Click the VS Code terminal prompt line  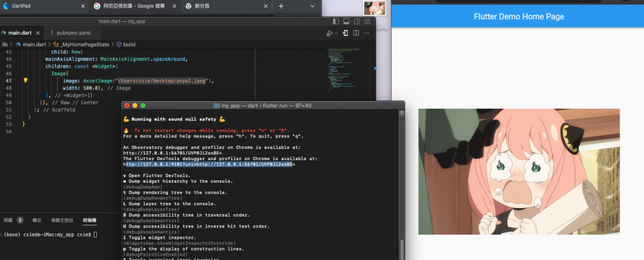50,235
